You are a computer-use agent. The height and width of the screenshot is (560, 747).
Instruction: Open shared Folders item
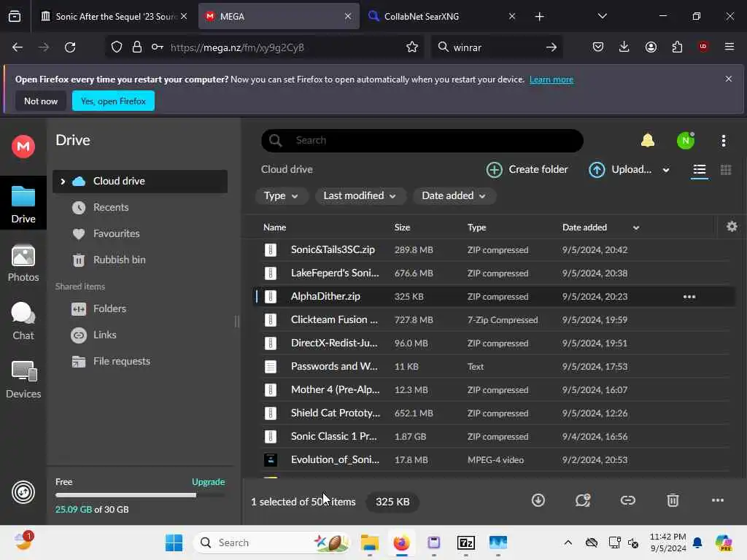(109, 308)
